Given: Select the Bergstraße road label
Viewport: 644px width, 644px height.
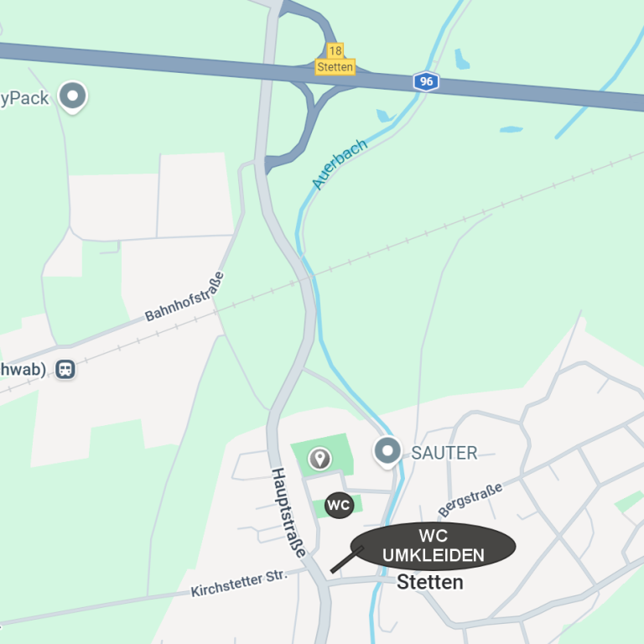Looking at the screenshot, I should point(470,500).
